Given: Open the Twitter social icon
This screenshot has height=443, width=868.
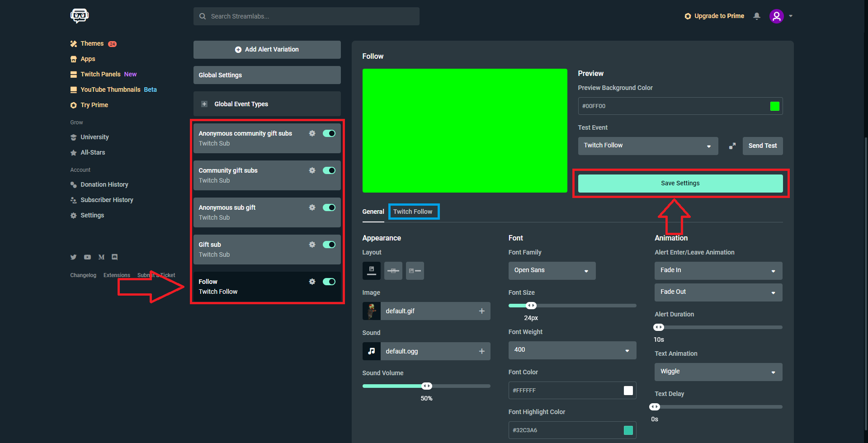Looking at the screenshot, I should pyautogui.click(x=73, y=257).
